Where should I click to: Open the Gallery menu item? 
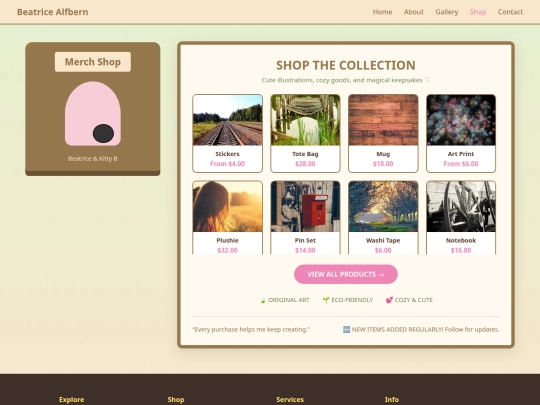[447, 12]
